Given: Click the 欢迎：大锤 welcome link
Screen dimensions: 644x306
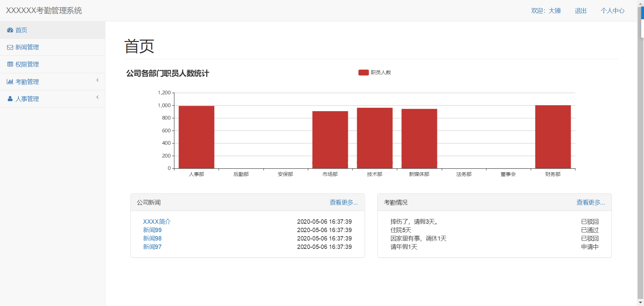Looking at the screenshot, I should (x=546, y=11).
